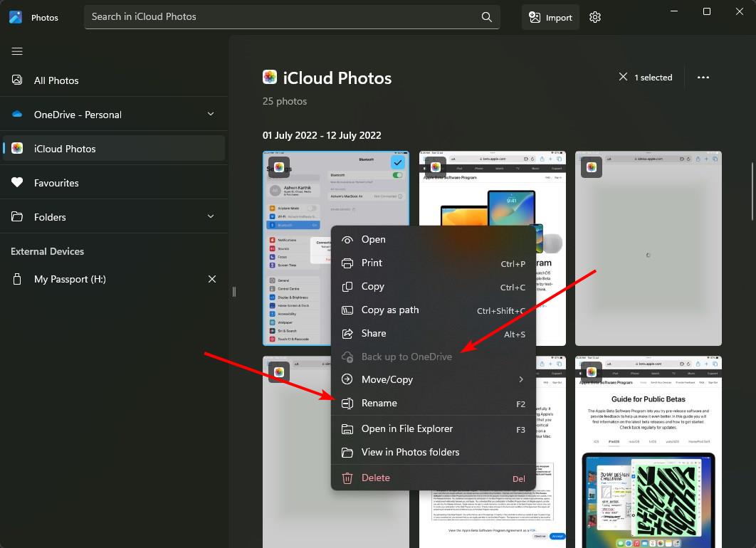Viewport: 756px width, 548px height.
Task: Open Folders in sidebar
Action: [x=114, y=217]
